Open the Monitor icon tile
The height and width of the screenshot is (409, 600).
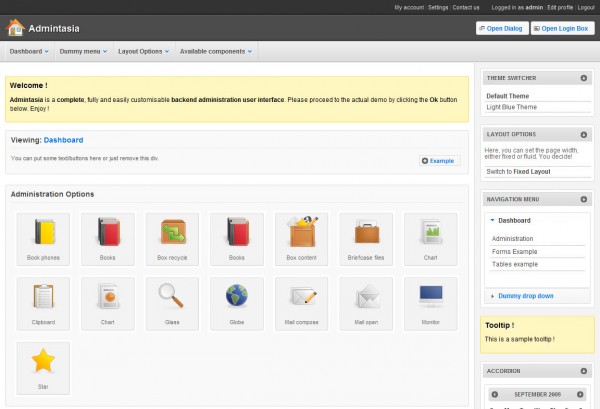(x=430, y=304)
